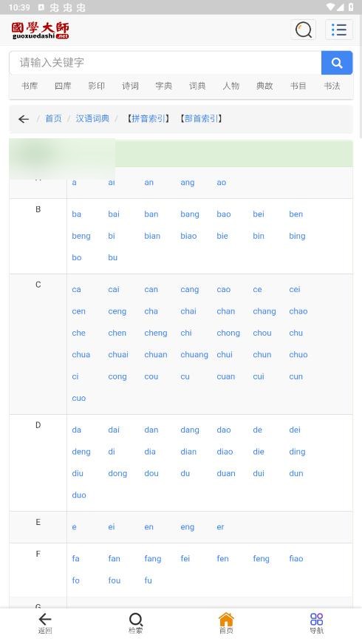Open 导航 navigation grid icon
Image resolution: width=362 pixels, height=644 pixels.
point(316,623)
